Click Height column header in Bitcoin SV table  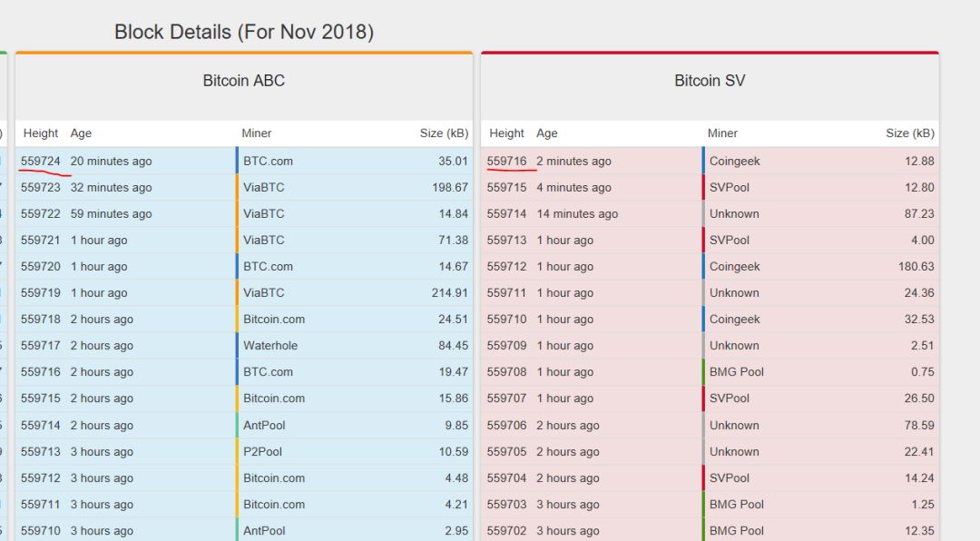[x=507, y=133]
